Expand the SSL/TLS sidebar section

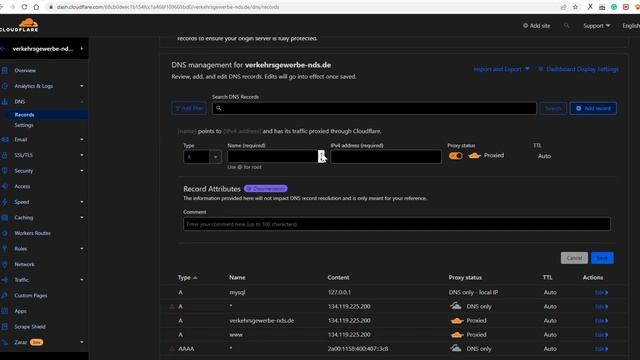pyautogui.click(x=82, y=155)
